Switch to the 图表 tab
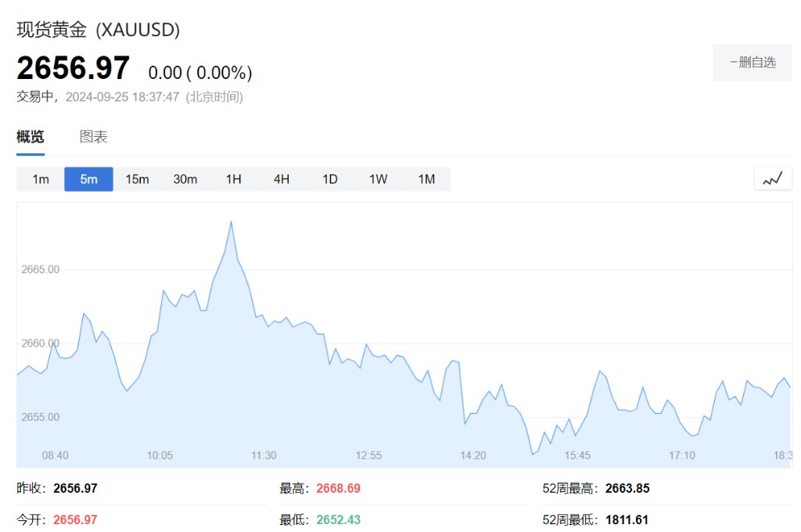 [x=93, y=137]
